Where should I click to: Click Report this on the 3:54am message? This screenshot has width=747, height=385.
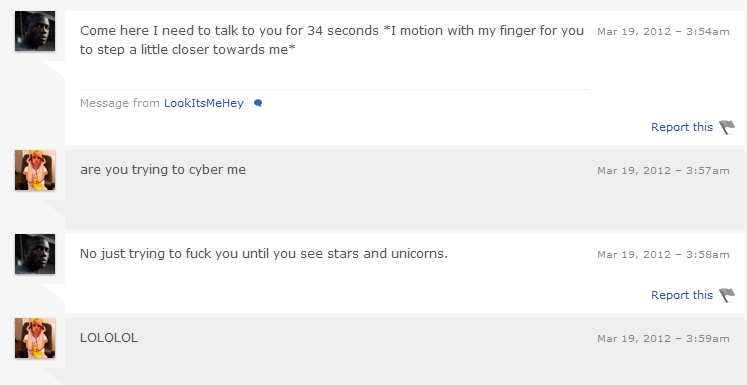(x=682, y=127)
